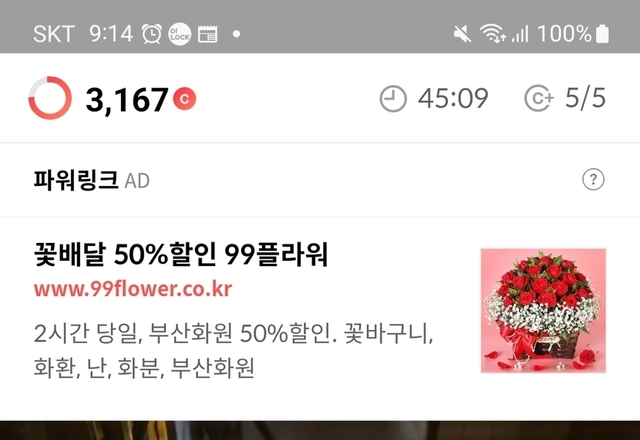Tap the Lock app notification icon
This screenshot has width=640, height=440.
[x=180, y=34]
